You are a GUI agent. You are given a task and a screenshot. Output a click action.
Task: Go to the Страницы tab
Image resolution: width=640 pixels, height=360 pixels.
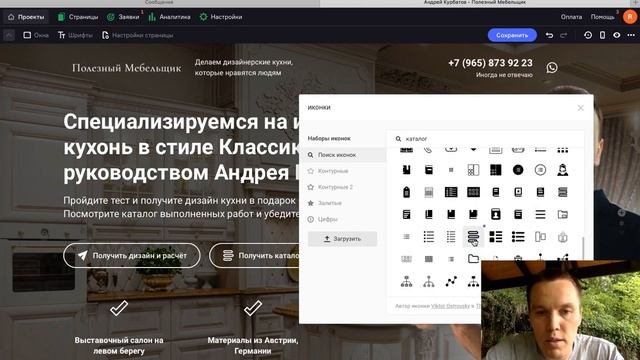pos(78,17)
